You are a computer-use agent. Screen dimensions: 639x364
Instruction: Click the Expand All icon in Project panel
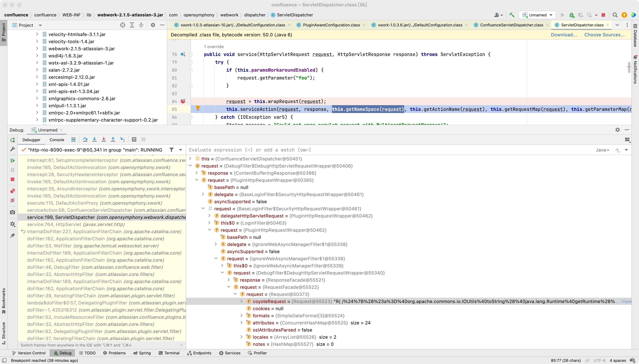[x=132, y=25]
